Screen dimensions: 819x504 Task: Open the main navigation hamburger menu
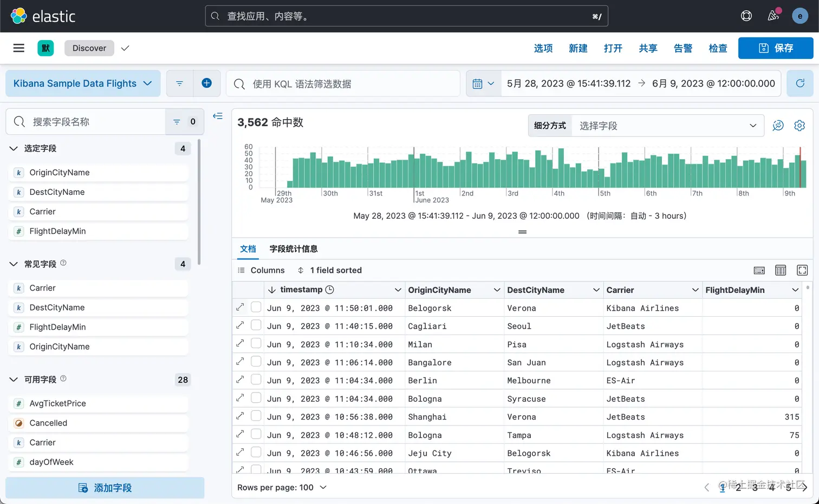tap(19, 48)
